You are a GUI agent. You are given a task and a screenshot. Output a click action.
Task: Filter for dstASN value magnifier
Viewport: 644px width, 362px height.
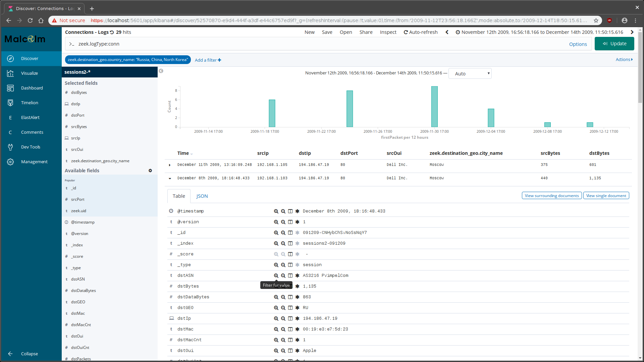pos(276,276)
